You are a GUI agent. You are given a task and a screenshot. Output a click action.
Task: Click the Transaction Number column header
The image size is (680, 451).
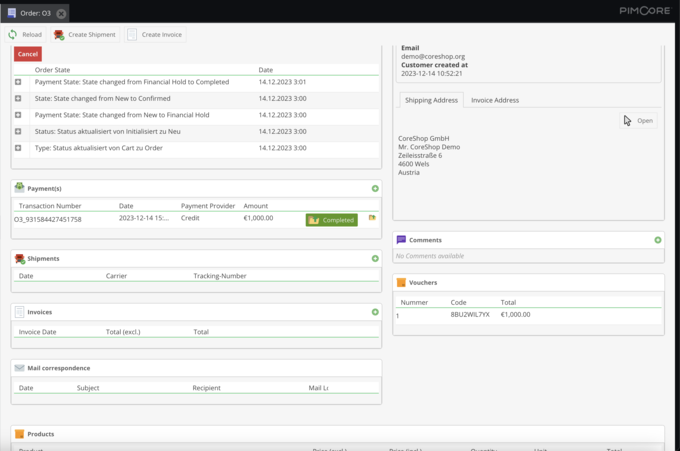point(50,206)
